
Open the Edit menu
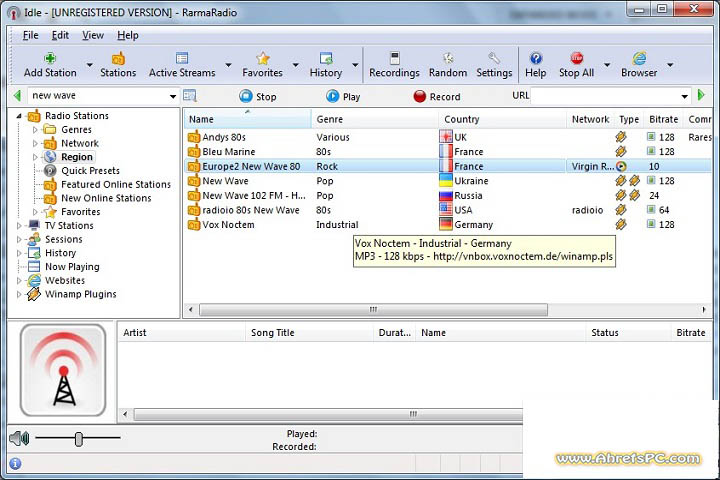[60, 35]
